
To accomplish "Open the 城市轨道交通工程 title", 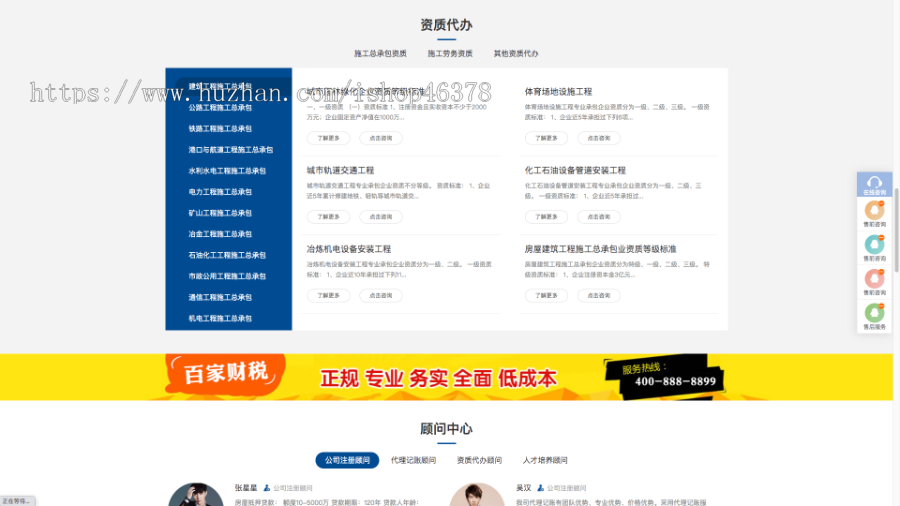I will (340, 170).
